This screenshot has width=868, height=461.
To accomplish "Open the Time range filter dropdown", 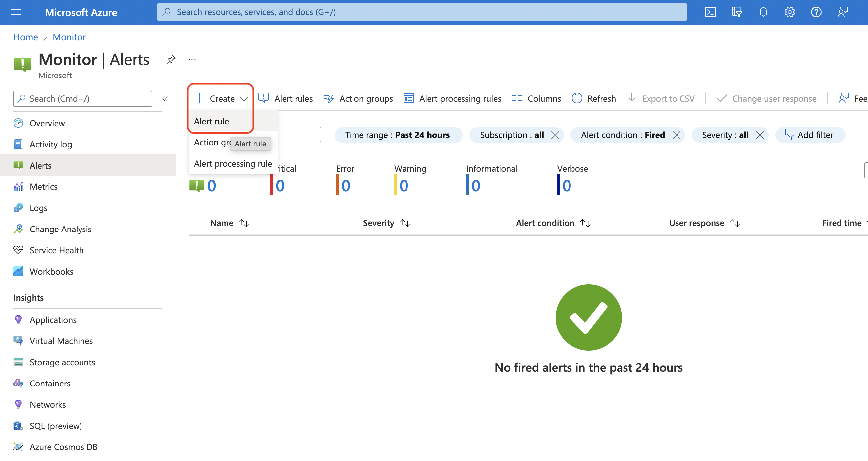I will pyautogui.click(x=398, y=135).
